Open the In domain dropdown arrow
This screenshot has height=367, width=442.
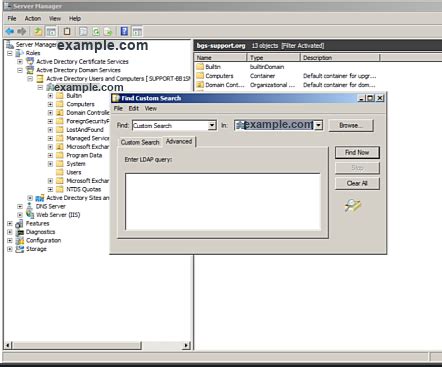click(x=319, y=125)
